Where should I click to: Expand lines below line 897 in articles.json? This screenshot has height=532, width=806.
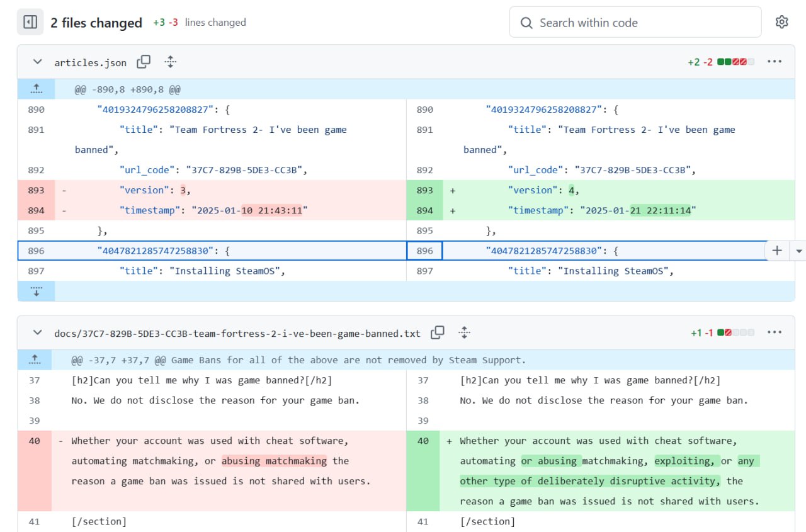pyautogui.click(x=36, y=291)
